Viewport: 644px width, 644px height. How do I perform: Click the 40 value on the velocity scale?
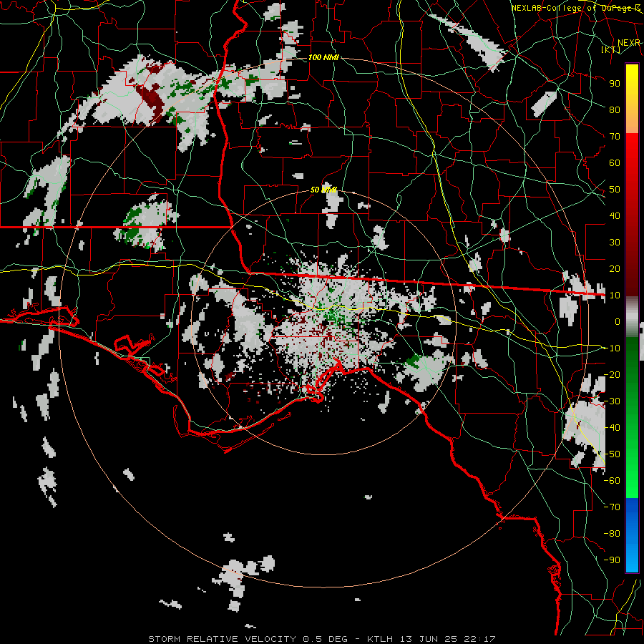(x=615, y=215)
